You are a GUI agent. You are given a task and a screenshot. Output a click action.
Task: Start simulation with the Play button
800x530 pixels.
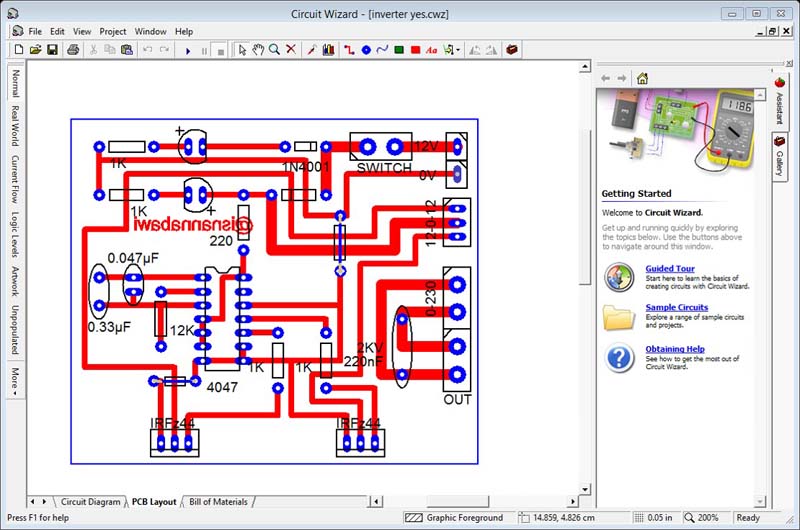[188, 51]
